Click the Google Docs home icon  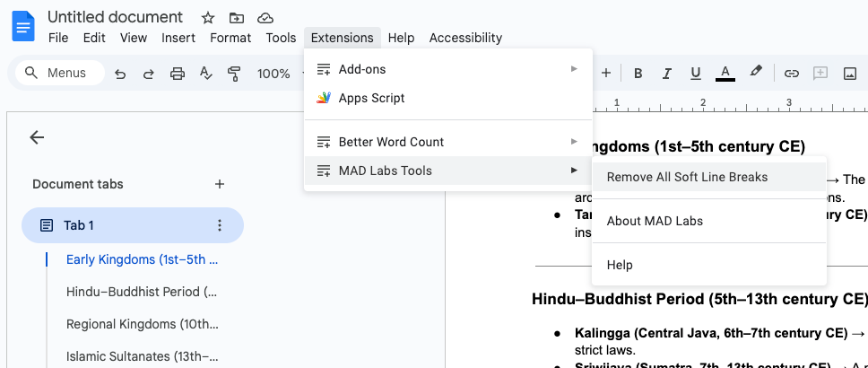[23, 26]
